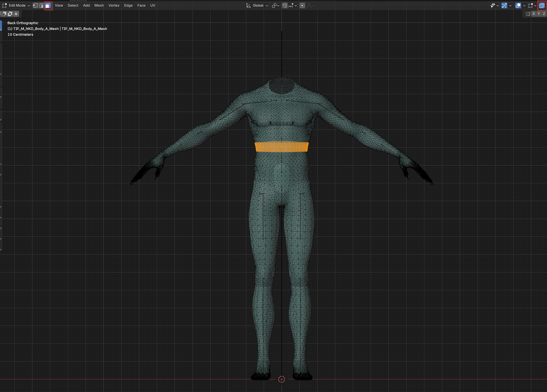Image resolution: width=547 pixels, height=392 pixels.
Task: Toggle X-ray mode
Action: (x=542, y=5)
